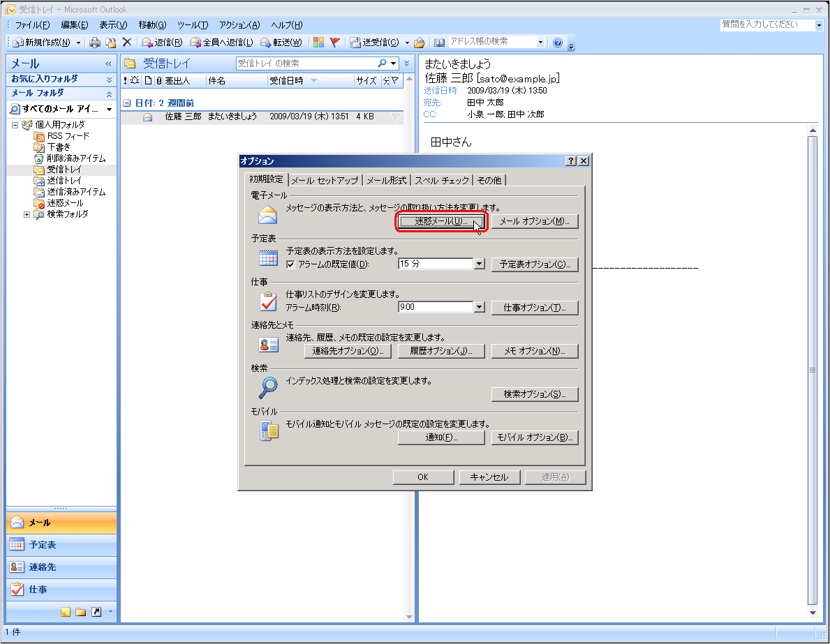Switch to the スペル チェック tab
830x644 pixels.
pos(442,181)
